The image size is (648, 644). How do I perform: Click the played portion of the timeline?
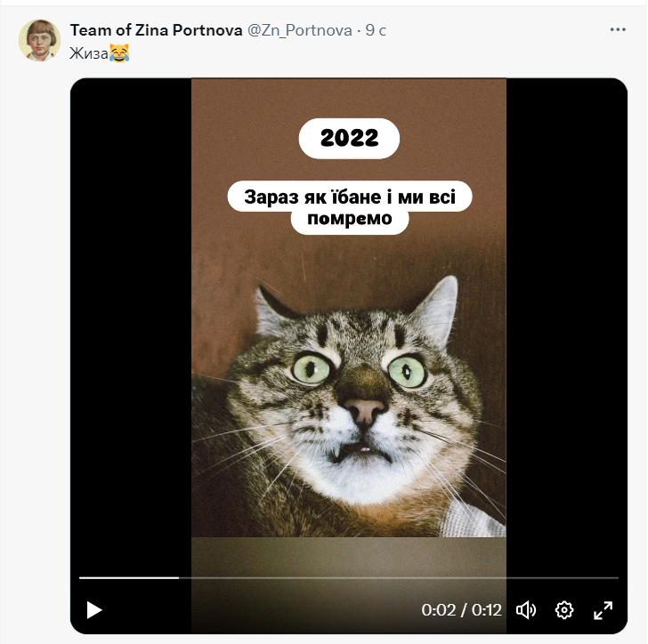pyautogui.click(x=129, y=578)
